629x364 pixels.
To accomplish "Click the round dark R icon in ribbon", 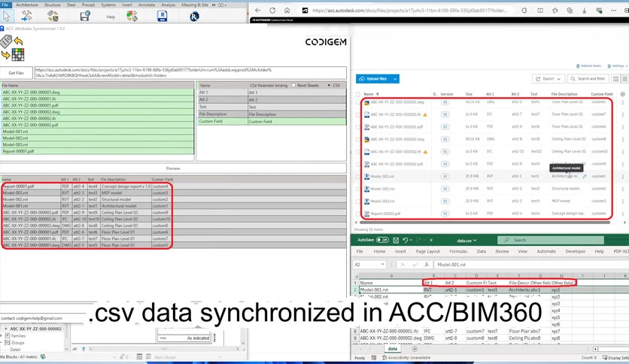I will click(195, 17).
